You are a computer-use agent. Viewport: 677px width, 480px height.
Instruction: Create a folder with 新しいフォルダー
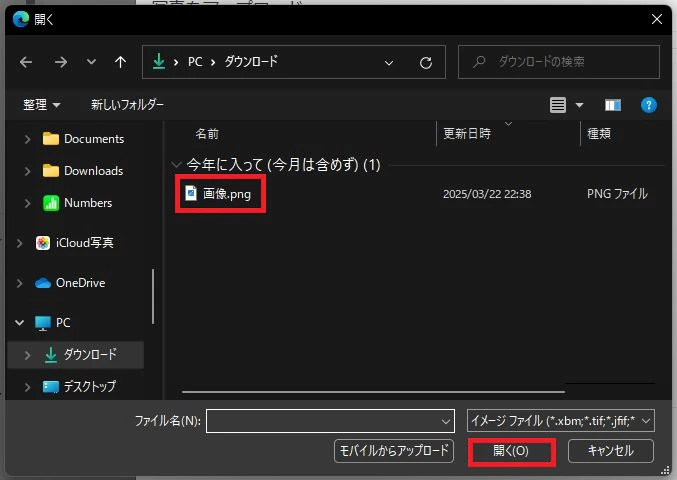point(127,104)
